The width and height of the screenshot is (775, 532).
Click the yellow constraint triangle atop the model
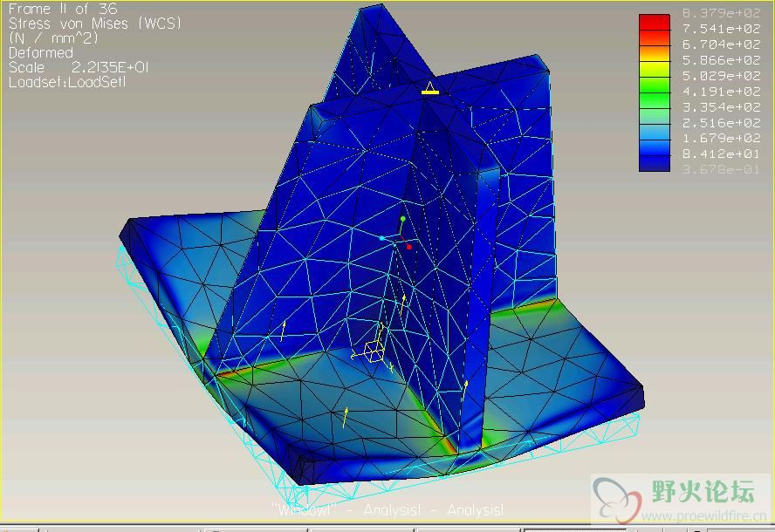(x=429, y=88)
